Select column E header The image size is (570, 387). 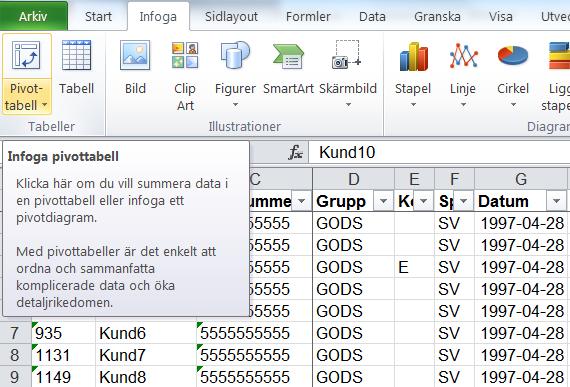(415, 179)
